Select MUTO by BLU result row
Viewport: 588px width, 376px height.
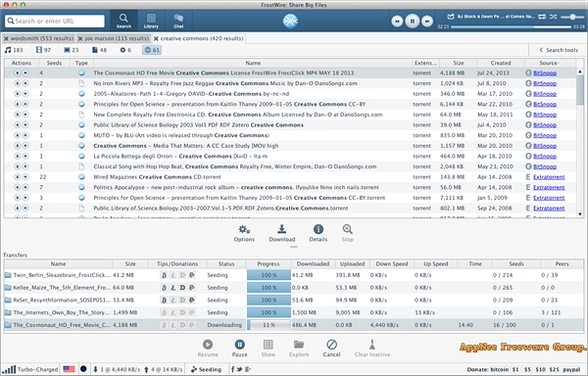[290, 135]
